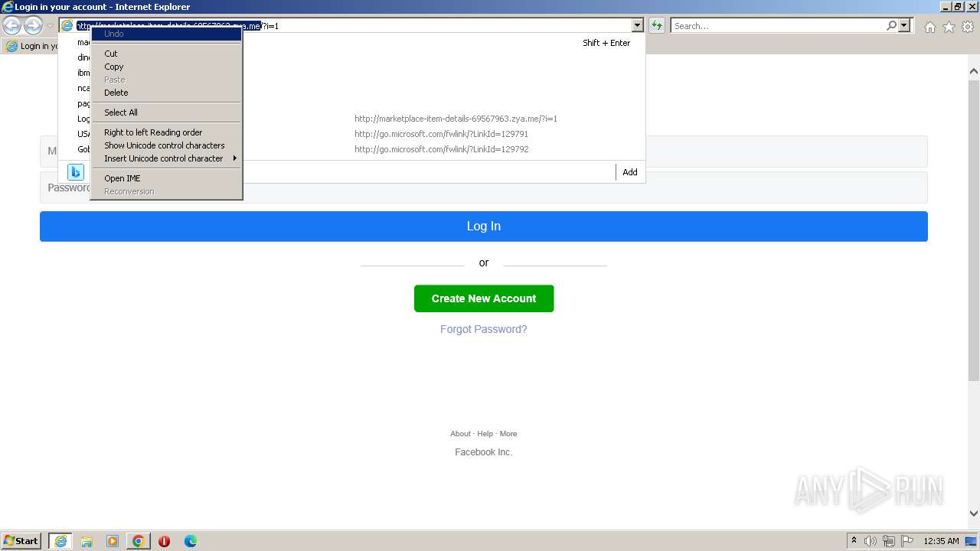Expand Insert Unicode control character submenu
This screenshot has height=551, width=980.
click(166, 158)
